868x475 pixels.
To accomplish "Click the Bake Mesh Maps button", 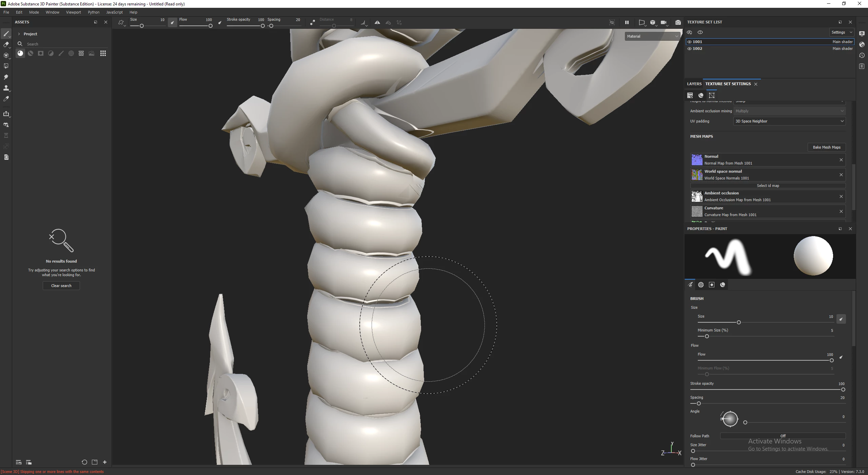I will [x=826, y=147].
